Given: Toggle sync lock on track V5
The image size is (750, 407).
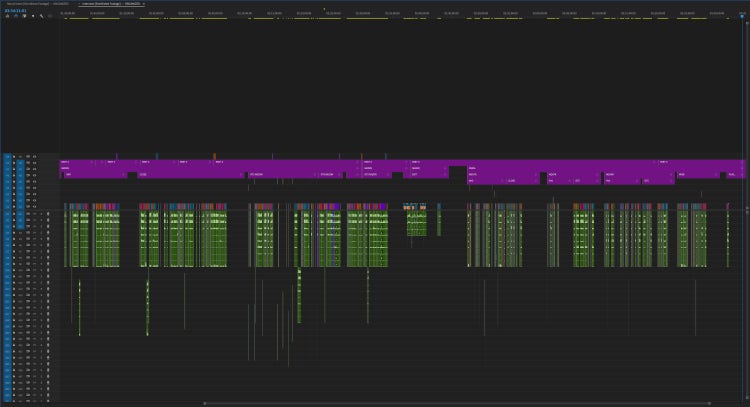Looking at the screenshot, I should coord(28,181).
